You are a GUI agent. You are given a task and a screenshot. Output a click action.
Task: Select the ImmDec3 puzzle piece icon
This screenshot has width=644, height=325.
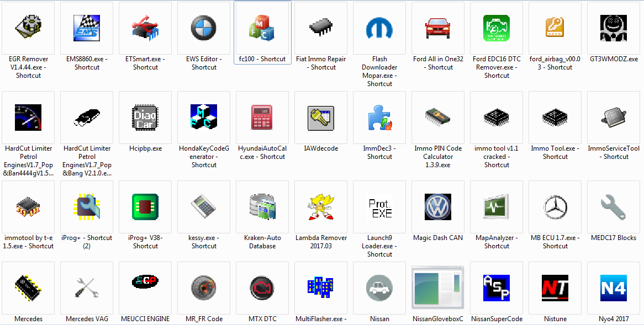(379, 117)
